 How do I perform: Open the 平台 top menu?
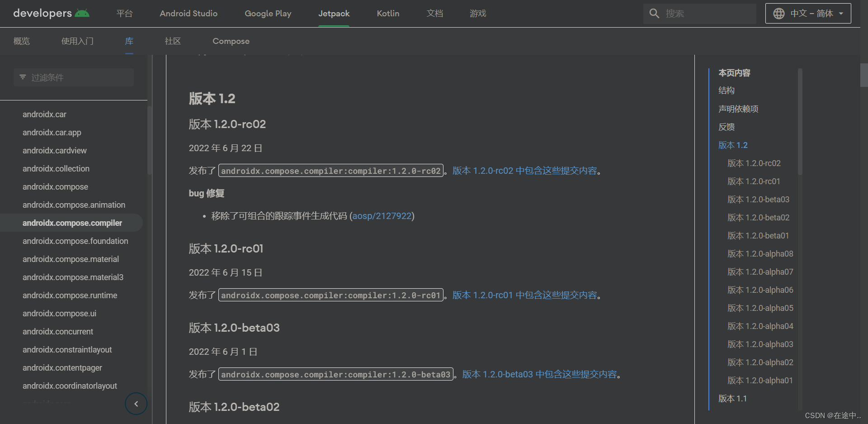tap(124, 14)
